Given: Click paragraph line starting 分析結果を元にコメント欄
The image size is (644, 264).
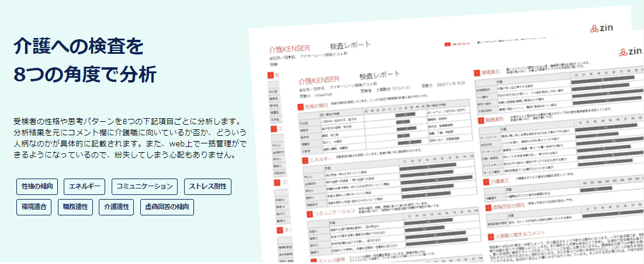Looking at the screenshot, I should tap(130, 133).
